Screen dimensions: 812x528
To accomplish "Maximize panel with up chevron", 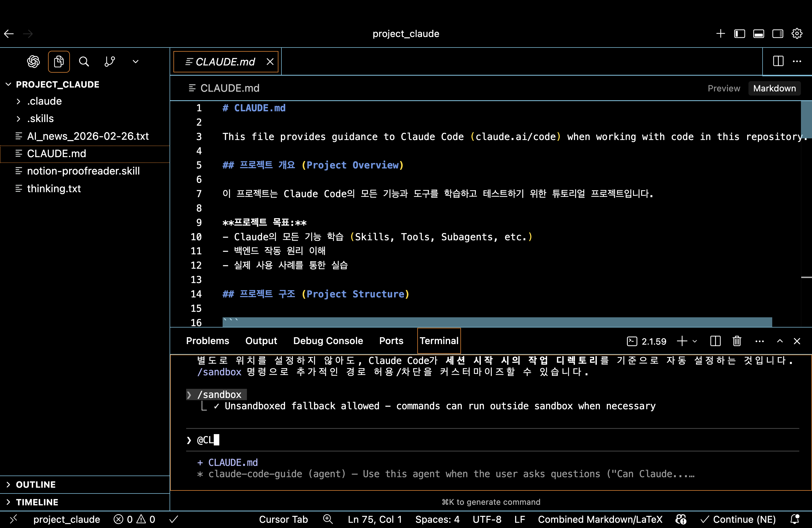I will [x=780, y=341].
